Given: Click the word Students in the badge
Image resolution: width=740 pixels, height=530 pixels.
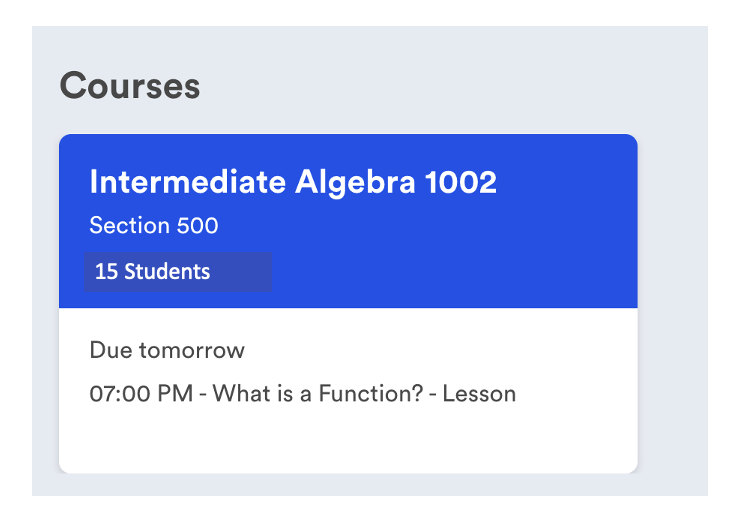Looking at the screenshot, I should (167, 271).
